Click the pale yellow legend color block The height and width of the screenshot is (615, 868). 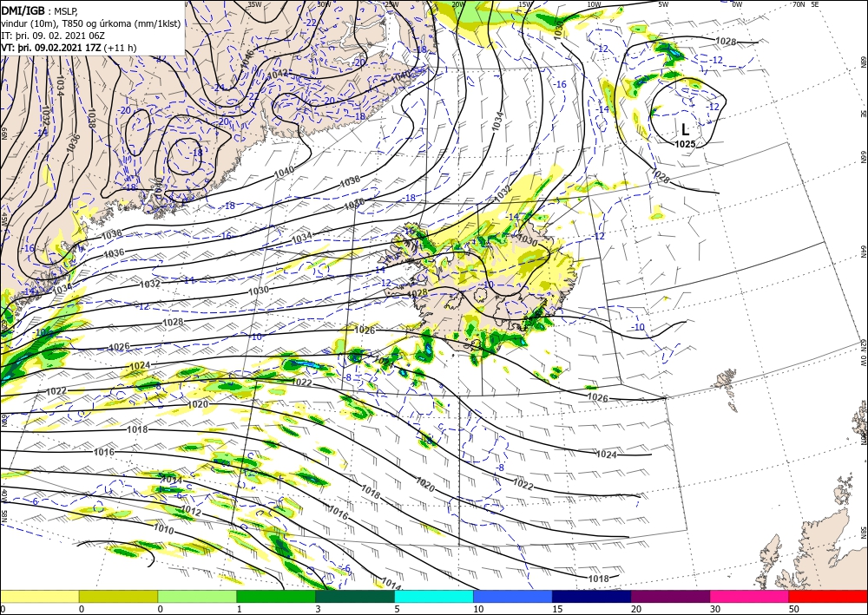[39, 596]
